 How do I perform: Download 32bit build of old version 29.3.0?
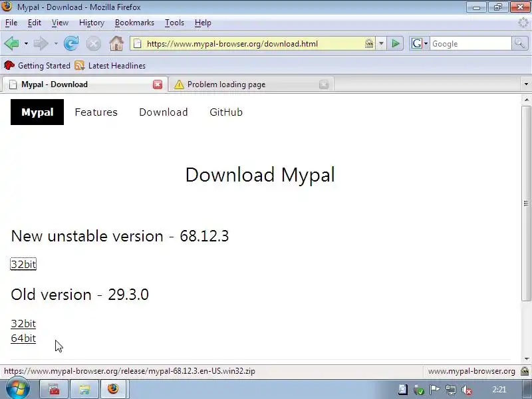click(x=23, y=324)
